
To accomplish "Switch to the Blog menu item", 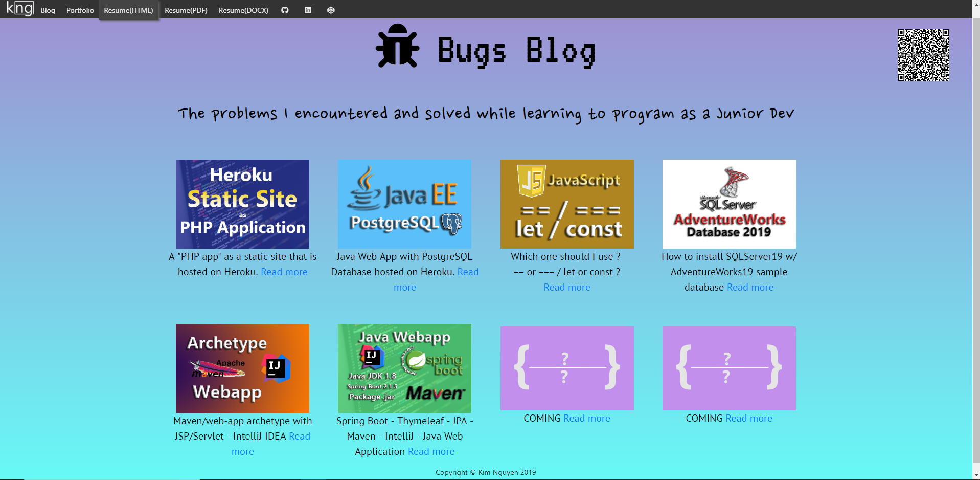I will pos(47,10).
